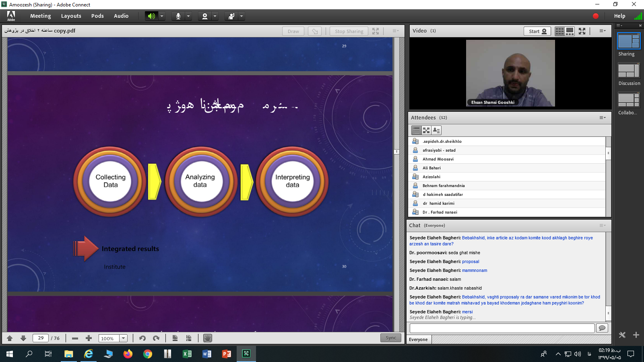Image resolution: width=644 pixels, height=362 pixels.
Task: Click the chat message input field
Action: pyautogui.click(x=502, y=328)
